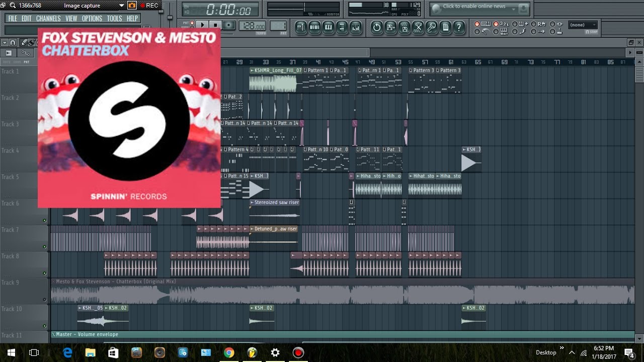Open Google Chrome from the taskbar
Image resolution: width=644 pixels, height=362 pixels.
tap(229, 352)
